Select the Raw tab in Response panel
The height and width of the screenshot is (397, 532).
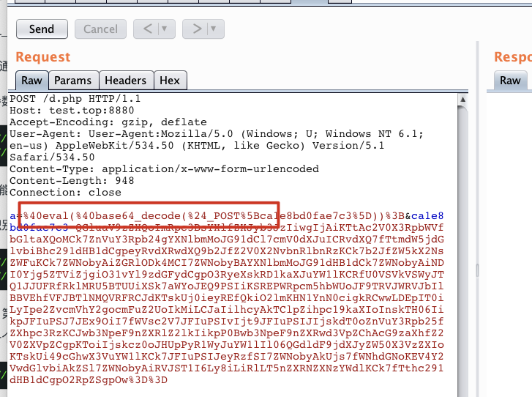coord(510,81)
